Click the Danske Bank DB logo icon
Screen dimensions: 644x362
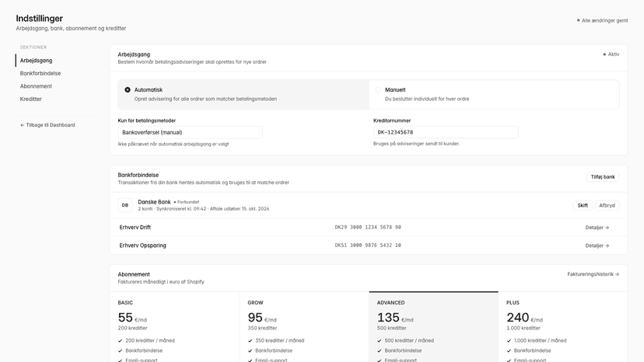point(125,205)
